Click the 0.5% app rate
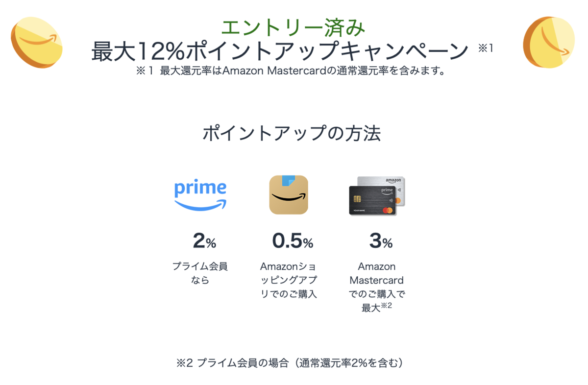 [293, 241]
